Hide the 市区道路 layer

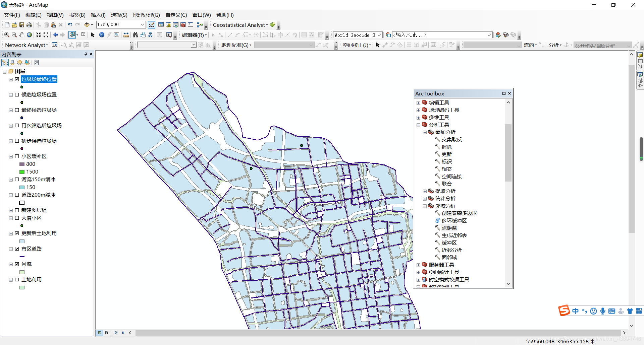point(17,249)
